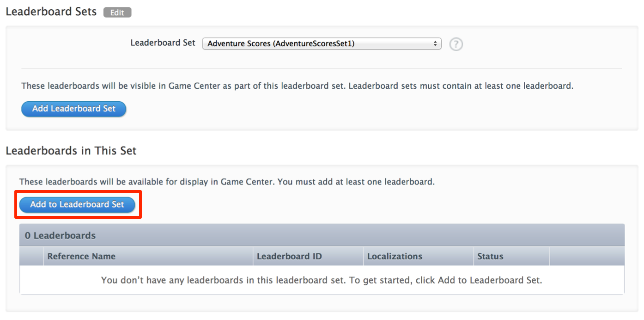The image size is (644, 320).
Task: Click the up-down arrows on the Leaderboard Set selector
Action: point(435,44)
